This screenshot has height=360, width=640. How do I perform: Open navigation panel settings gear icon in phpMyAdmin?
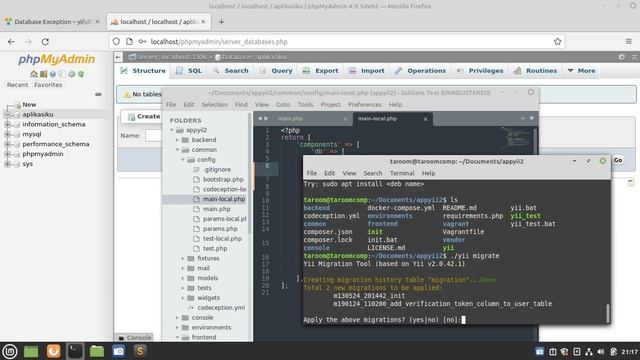(x=71, y=74)
